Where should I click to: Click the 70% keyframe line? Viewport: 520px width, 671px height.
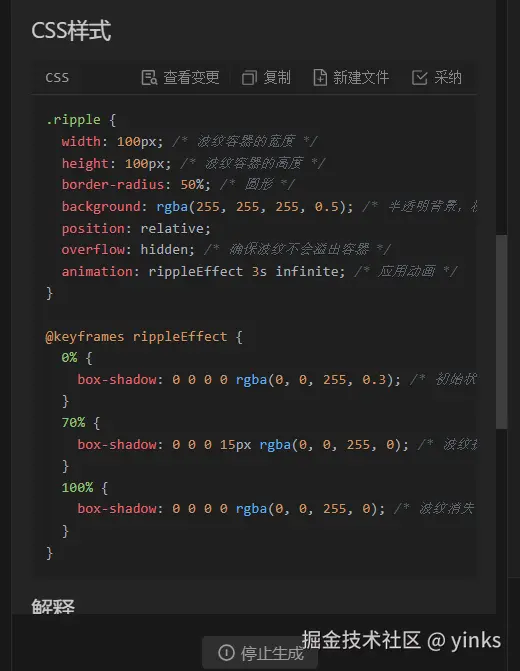[x=80, y=423]
